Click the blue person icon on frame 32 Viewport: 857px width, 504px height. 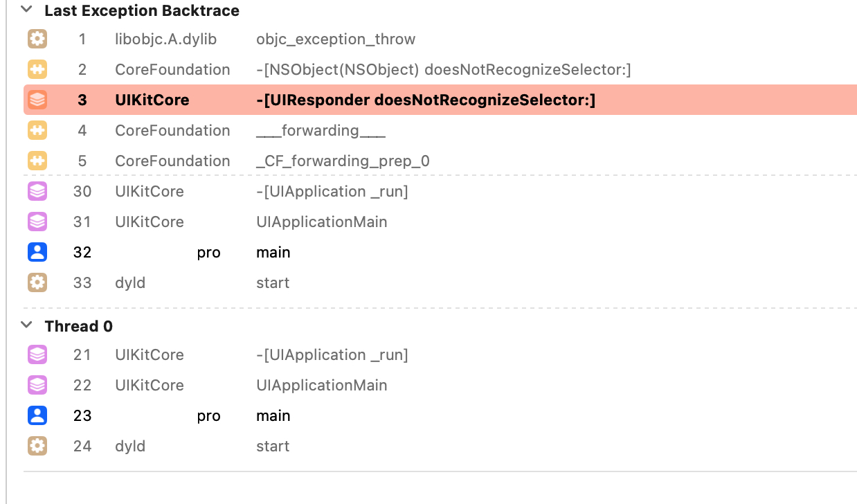coord(37,253)
